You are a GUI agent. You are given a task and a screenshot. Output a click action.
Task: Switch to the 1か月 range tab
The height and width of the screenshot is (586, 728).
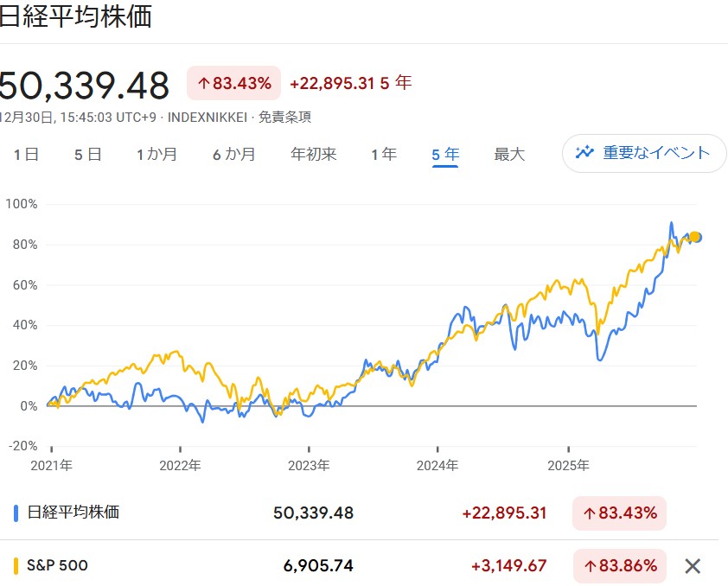coord(156,155)
